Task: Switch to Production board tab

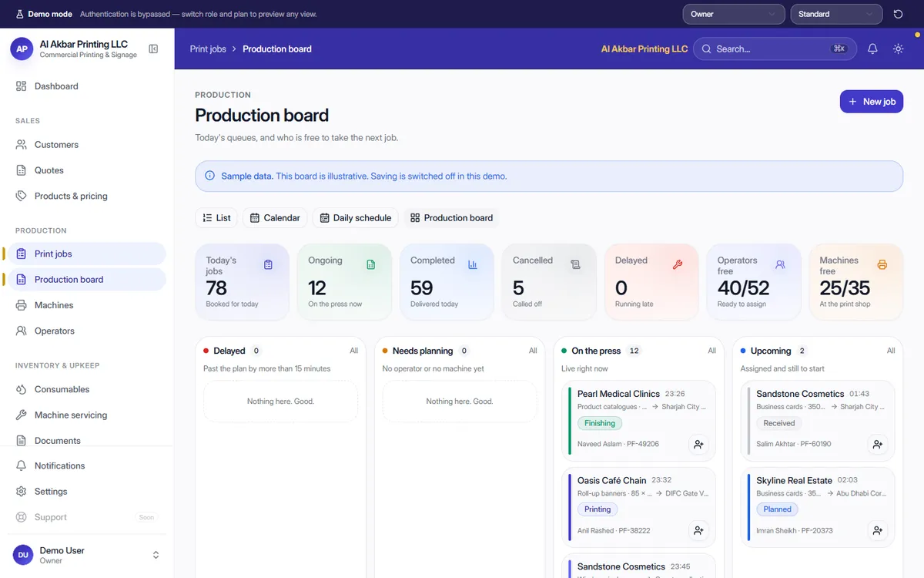Action: click(451, 218)
